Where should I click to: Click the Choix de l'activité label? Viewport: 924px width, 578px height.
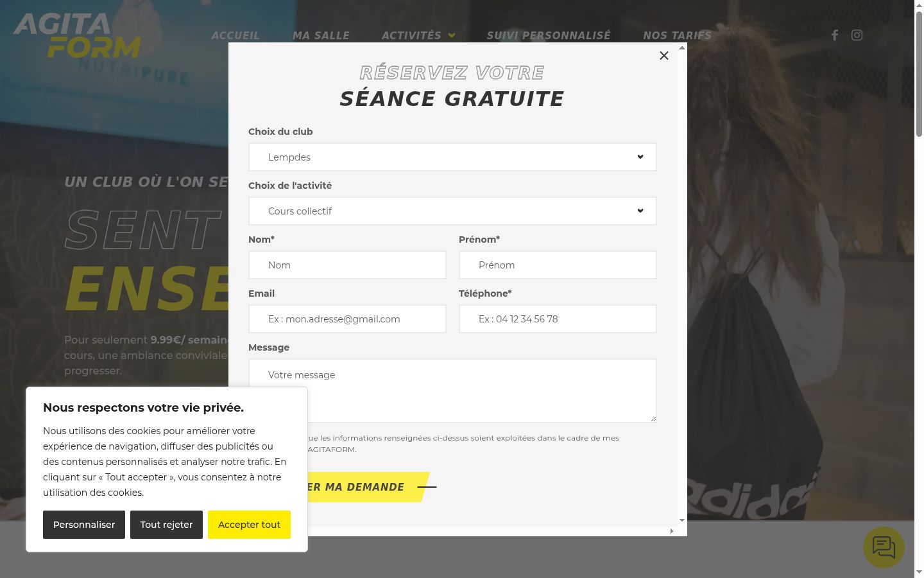click(290, 186)
